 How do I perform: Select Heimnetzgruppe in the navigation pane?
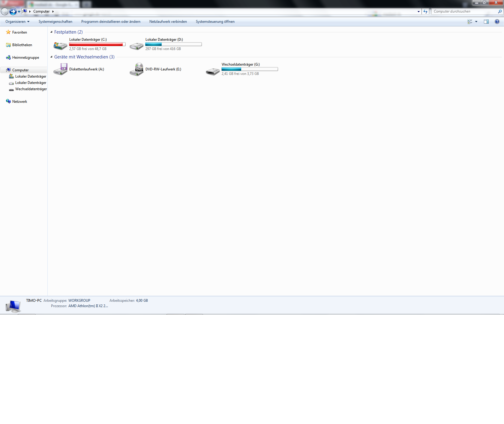[25, 58]
